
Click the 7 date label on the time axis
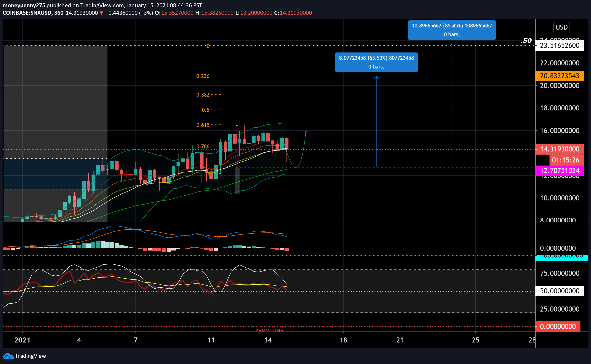pos(136,340)
